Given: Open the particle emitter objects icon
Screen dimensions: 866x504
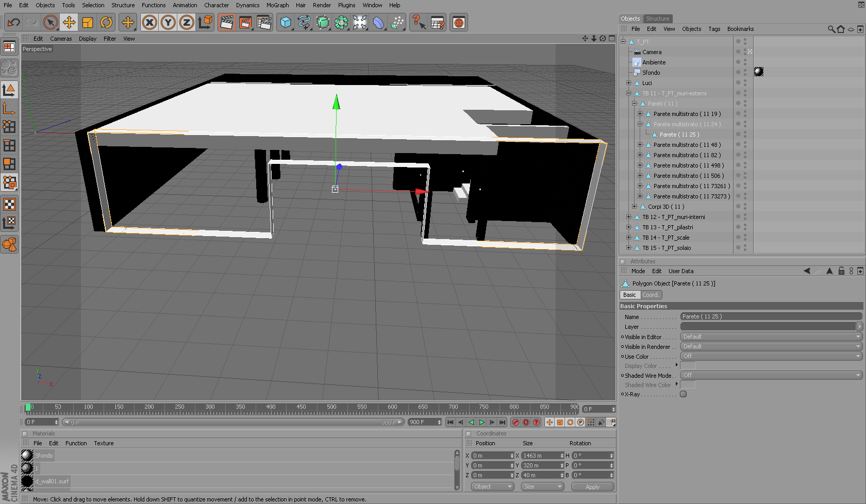Looking at the screenshot, I should point(397,23).
